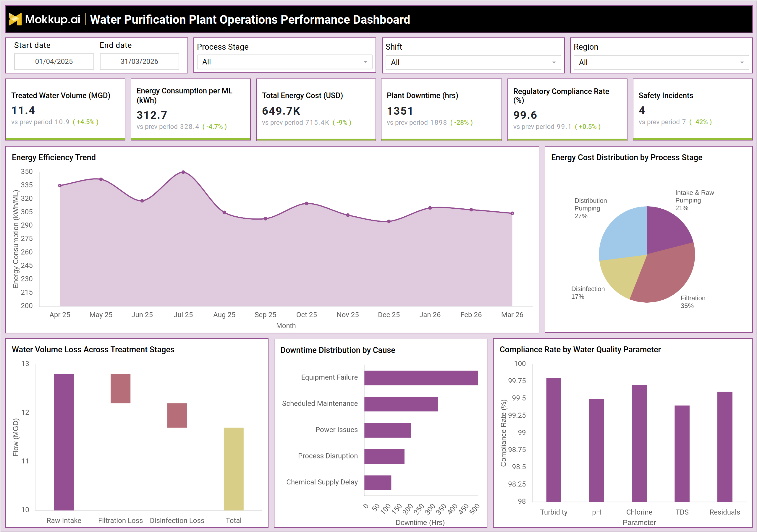Click the Downtime Distribution by Cause title

pyautogui.click(x=338, y=350)
